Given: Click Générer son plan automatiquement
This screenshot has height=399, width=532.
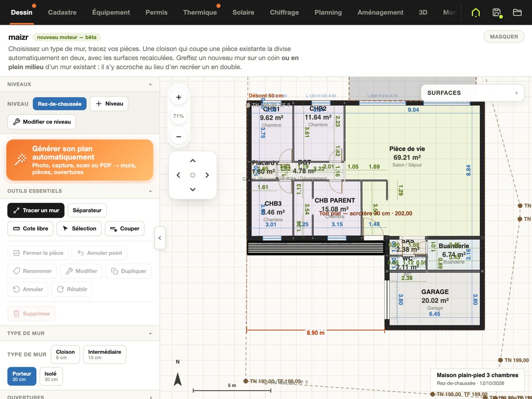Looking at the screenshot, I should tap(80, 160).
